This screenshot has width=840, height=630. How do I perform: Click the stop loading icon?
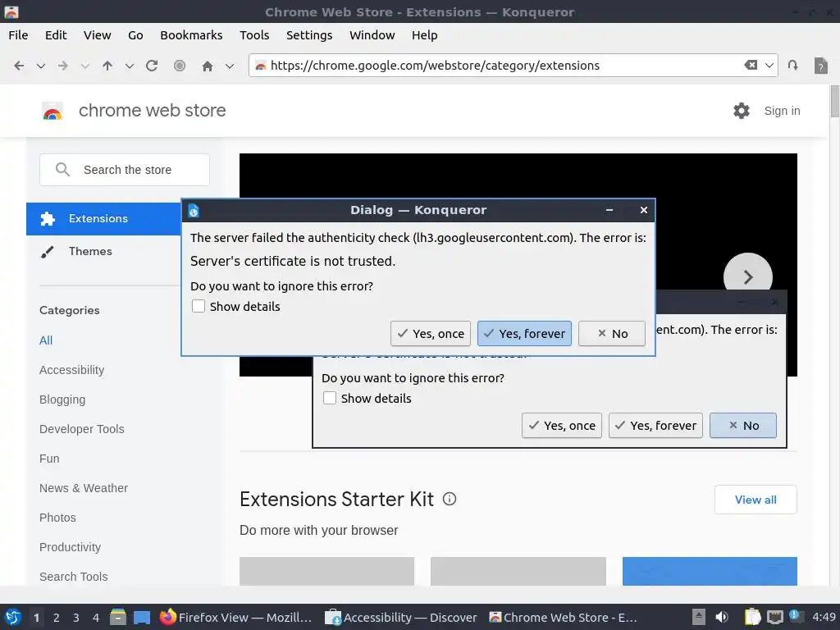180,66
